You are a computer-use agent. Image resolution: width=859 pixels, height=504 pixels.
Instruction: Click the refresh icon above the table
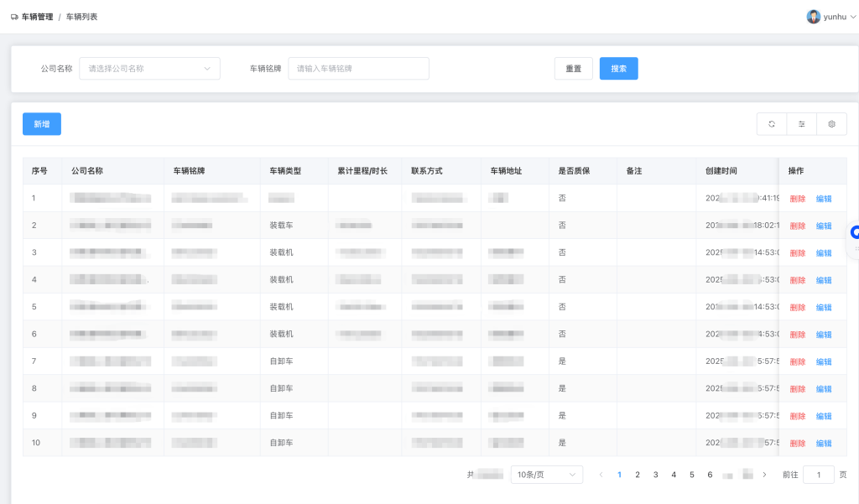click(771, 124)
